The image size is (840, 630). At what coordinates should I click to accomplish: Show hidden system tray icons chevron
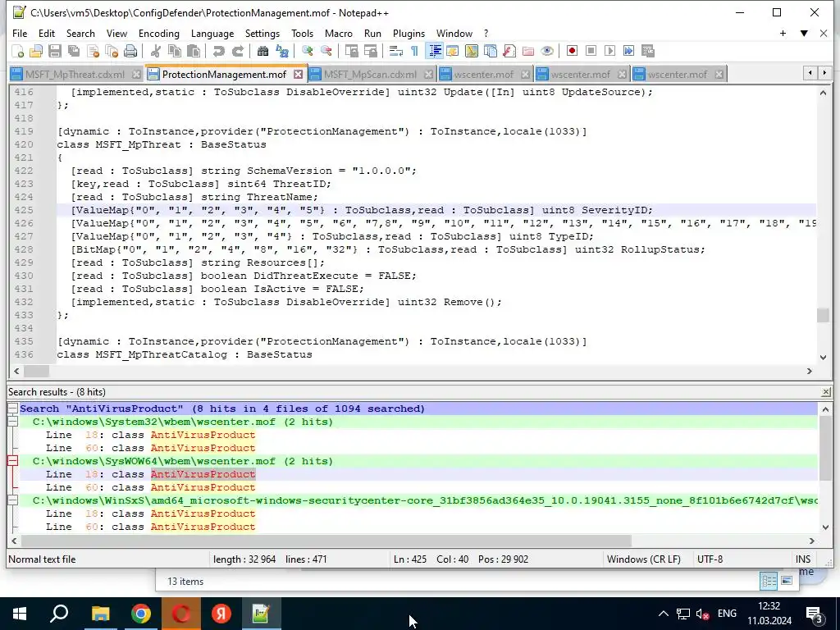663,614
